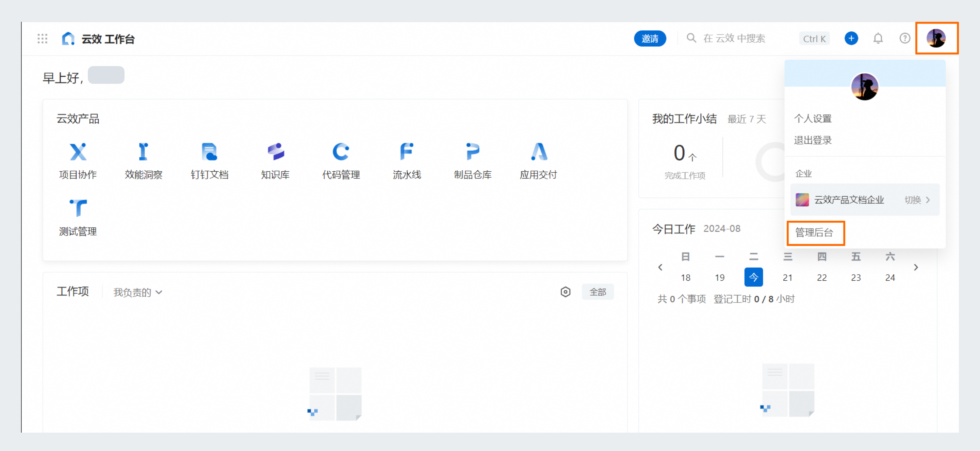Select date 19 in calendar

[x=719, y=277]
